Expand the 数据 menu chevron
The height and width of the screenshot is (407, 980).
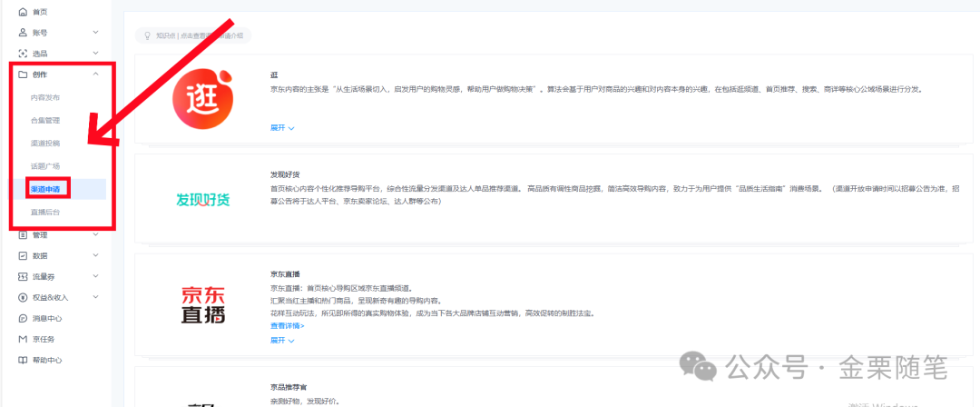tap(95, 255)
